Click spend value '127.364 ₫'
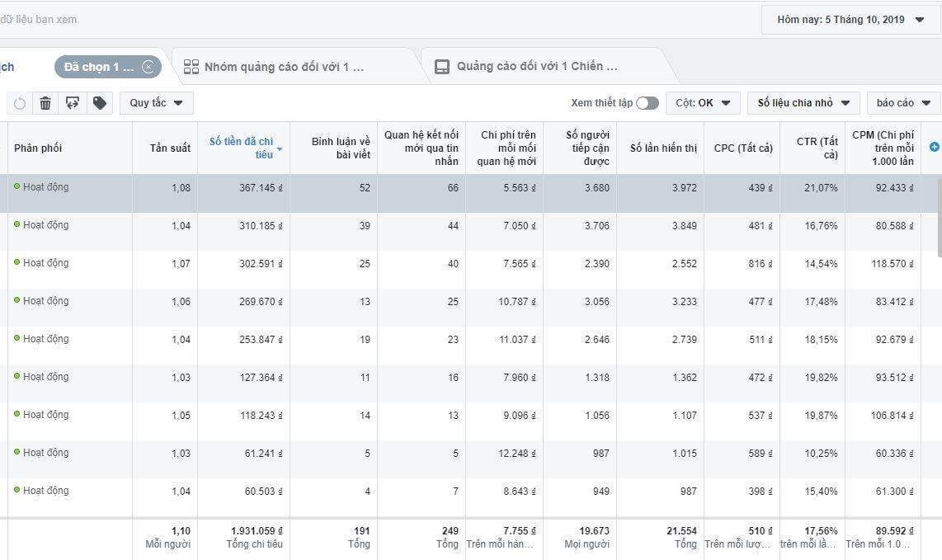 261,378
